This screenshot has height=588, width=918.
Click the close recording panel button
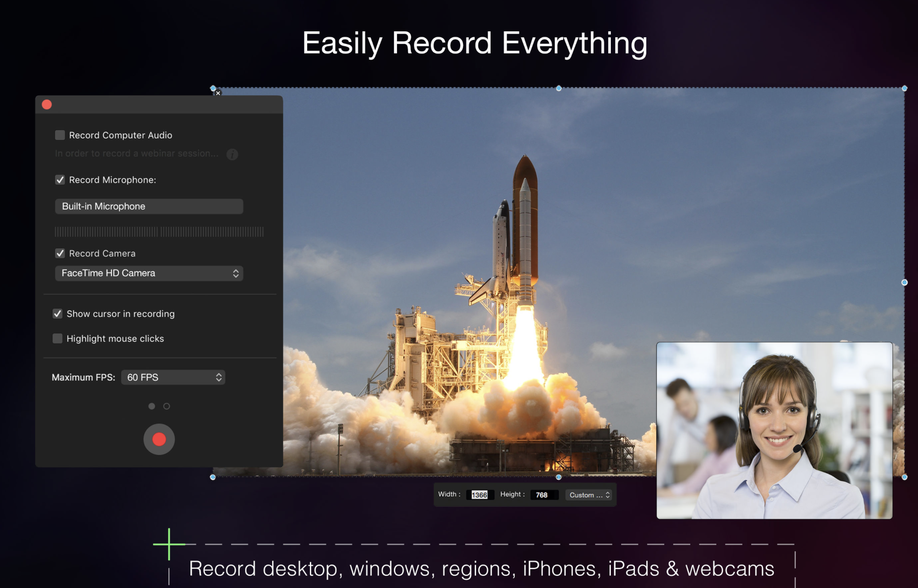tap(47, 104)
